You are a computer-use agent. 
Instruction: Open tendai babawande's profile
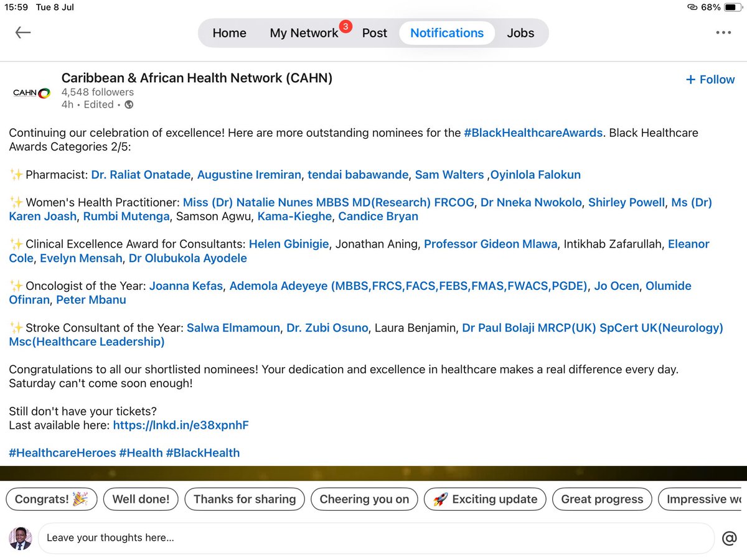tap(358, 175)
